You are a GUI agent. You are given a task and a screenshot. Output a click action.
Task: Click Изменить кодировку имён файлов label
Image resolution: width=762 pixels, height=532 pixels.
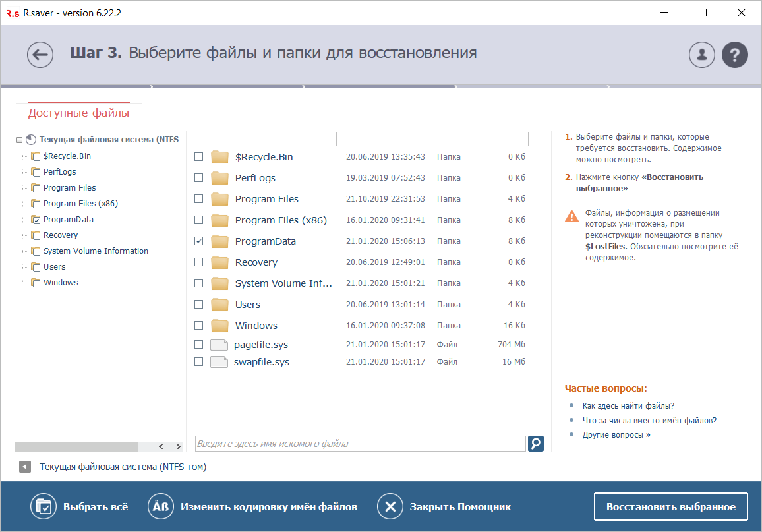pos(269,507)
